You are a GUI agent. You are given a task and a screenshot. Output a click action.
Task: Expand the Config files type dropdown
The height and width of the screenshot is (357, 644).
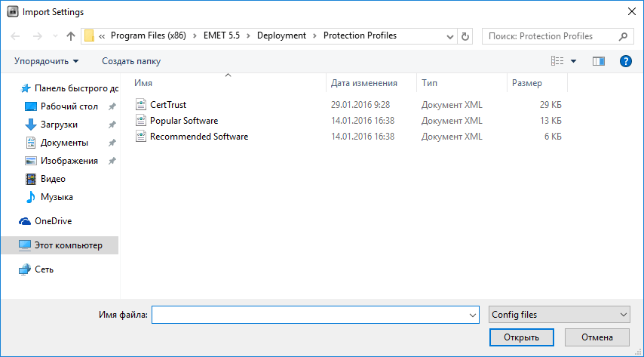point(559,315)
